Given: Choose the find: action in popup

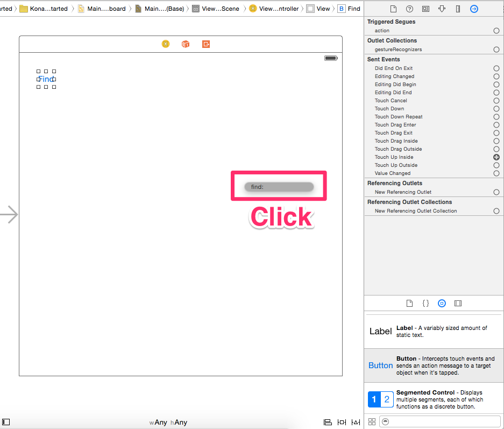Looking at the screenshot, I should 279,187.
